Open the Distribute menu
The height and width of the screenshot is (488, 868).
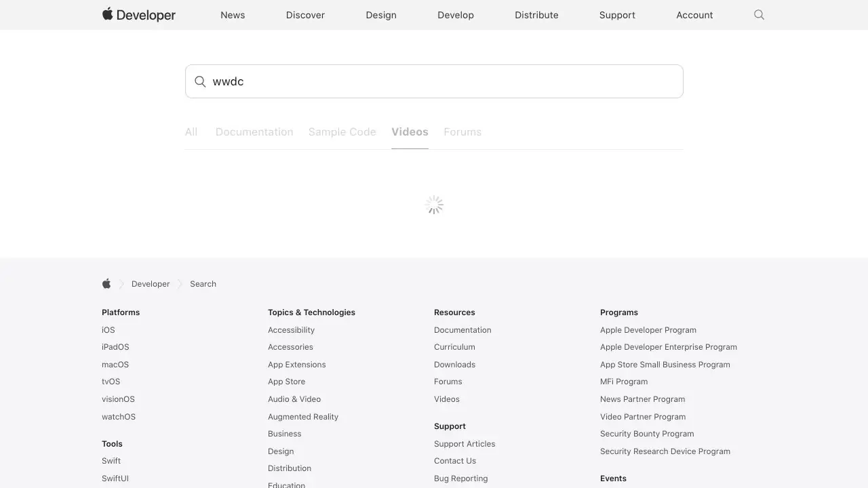tap(536, 15)
